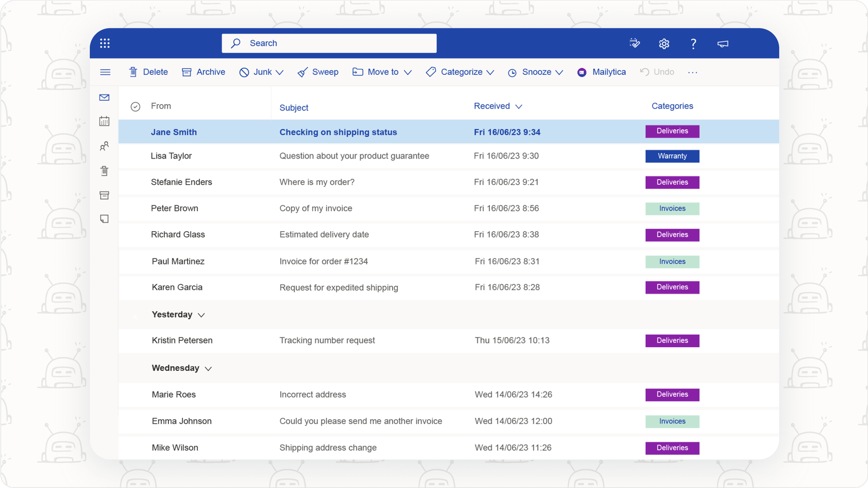The image size is (868, 488).
Task: Open the Calendar from the left sidebar
Action: pyautogui.click(x=104, y=121)
